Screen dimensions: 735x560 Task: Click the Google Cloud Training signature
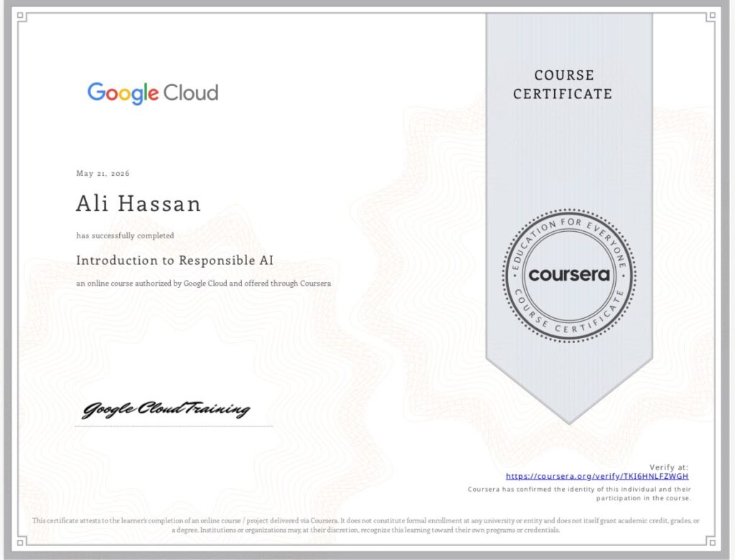pyautogui.click(x=166, y=409)
